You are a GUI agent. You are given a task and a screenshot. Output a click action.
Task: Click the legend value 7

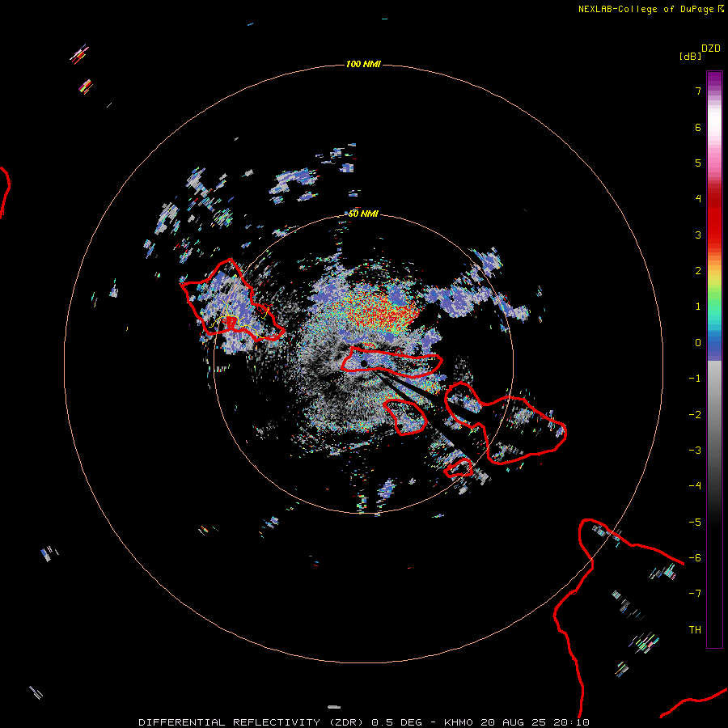click(698, 91)
